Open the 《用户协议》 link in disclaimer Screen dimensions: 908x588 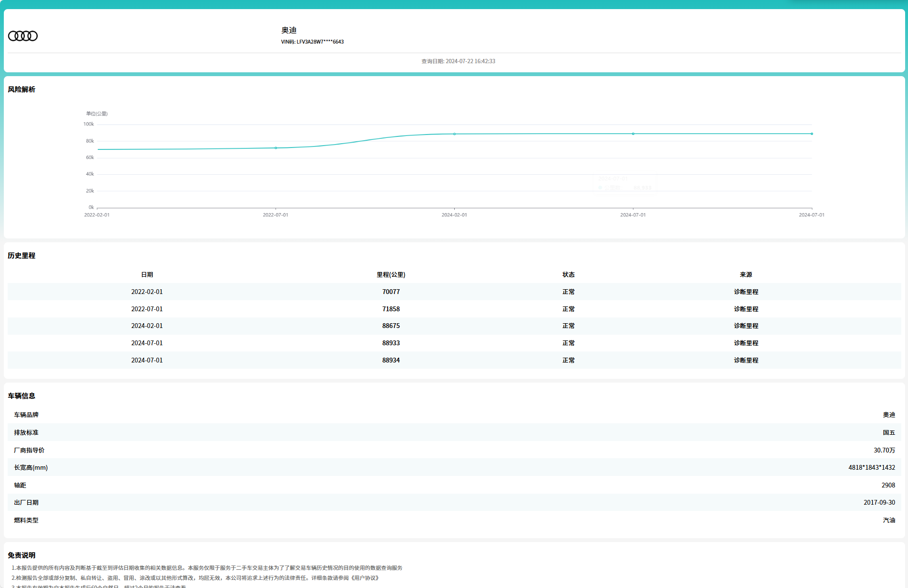365,578
